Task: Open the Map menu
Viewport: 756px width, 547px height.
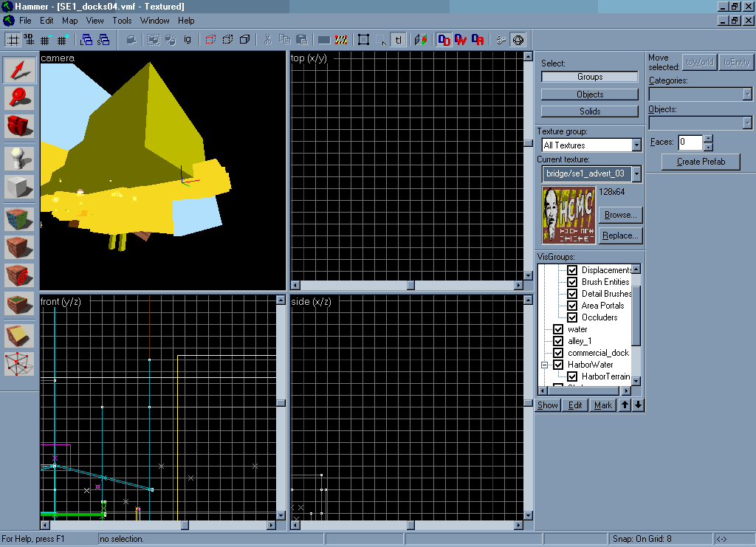Action: click(x=69, y=21)
